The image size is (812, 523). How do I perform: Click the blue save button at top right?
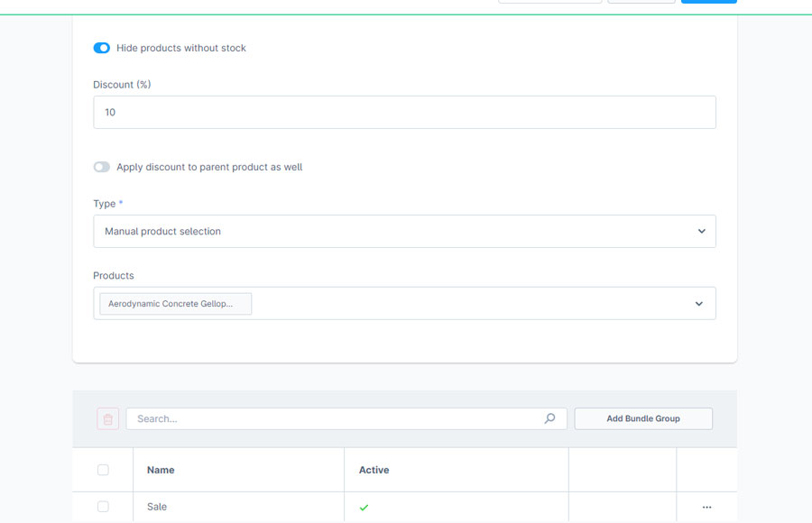708,1
